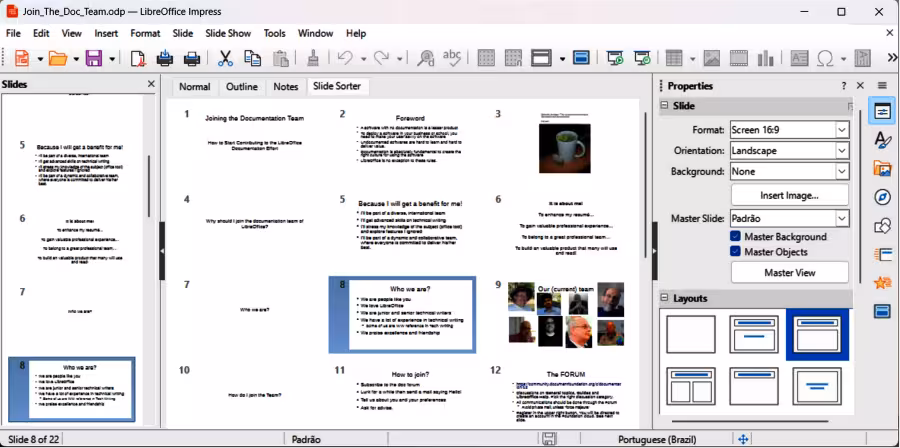The height and width of the screenshot is (448, 900).
Task: Switch to the Outline view tab
Action: pos(242,87)
